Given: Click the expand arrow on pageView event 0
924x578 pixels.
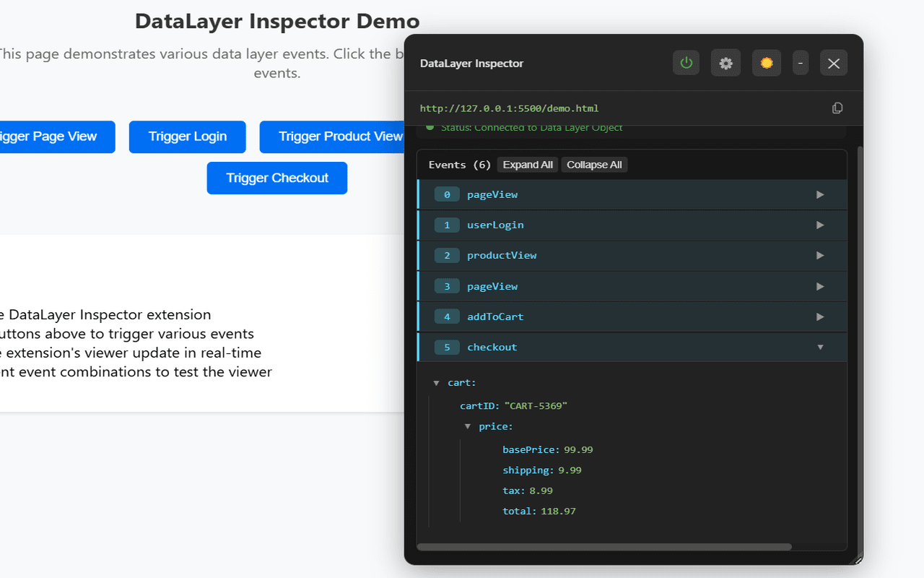Looking at the screenshot, I should click(x=819, y=194).
